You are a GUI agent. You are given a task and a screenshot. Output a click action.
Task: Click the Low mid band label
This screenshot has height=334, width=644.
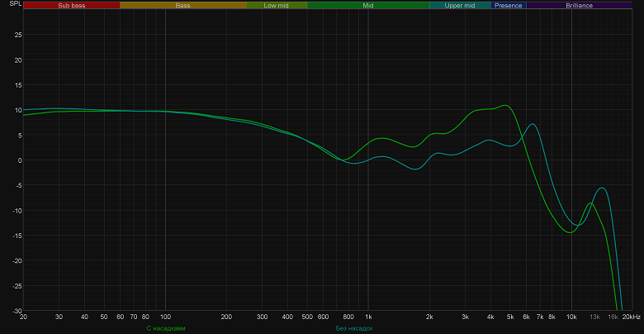coord(277,5)
